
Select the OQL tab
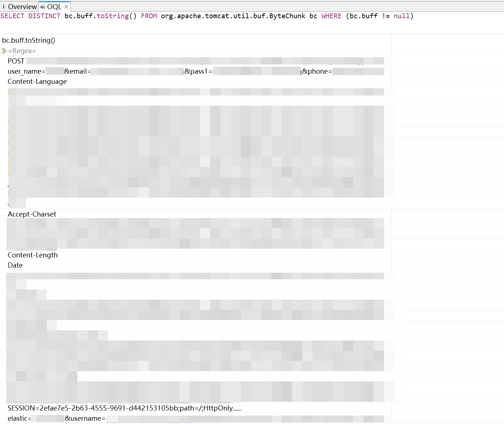[54, 7]
